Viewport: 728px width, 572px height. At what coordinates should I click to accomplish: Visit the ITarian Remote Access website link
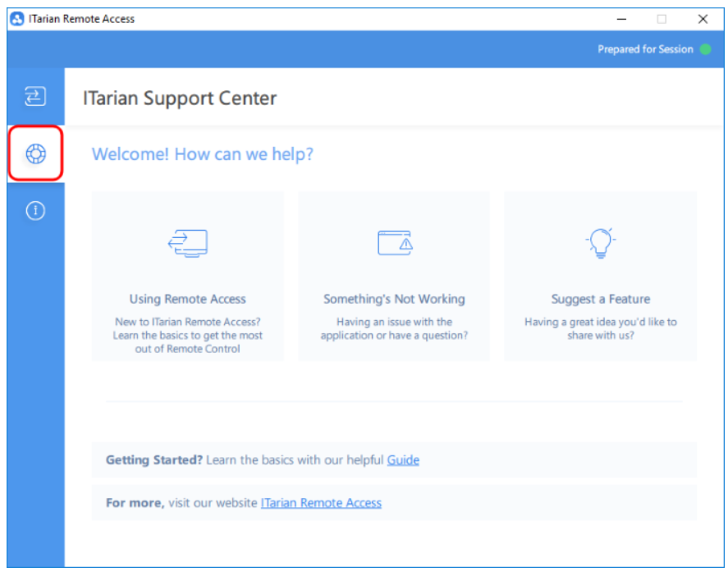point(321,502)
